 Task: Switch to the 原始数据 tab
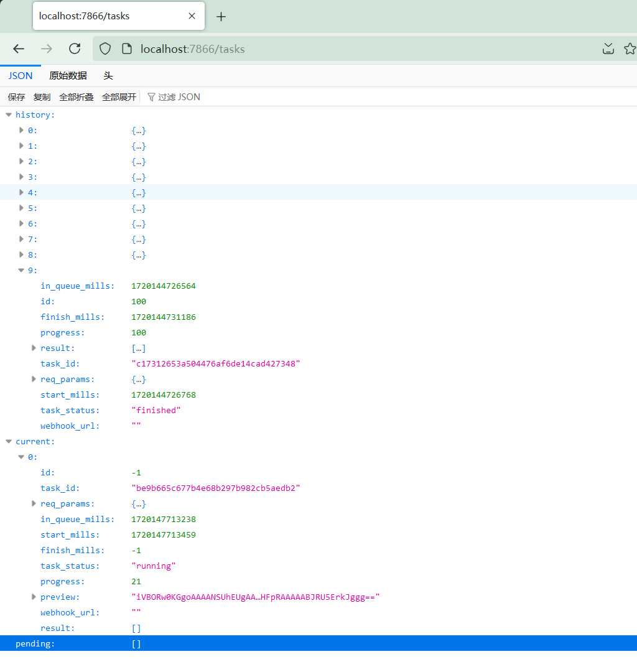tap(68, 76)
